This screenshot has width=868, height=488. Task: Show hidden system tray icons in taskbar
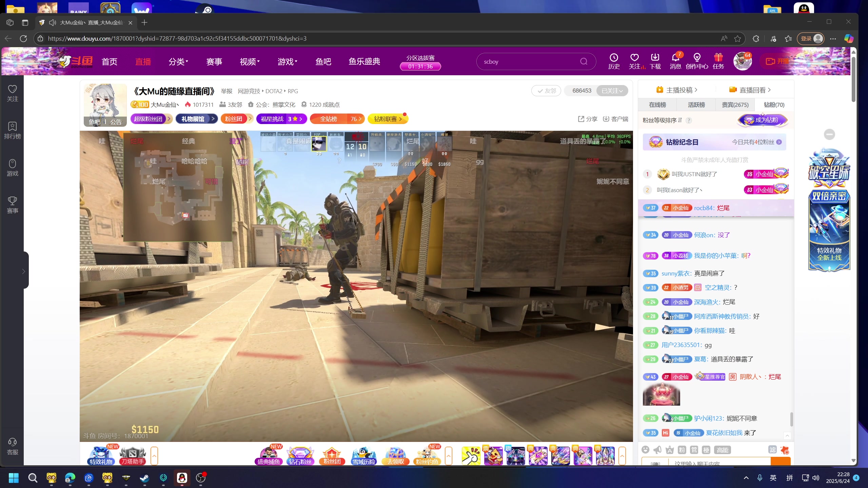746,478
